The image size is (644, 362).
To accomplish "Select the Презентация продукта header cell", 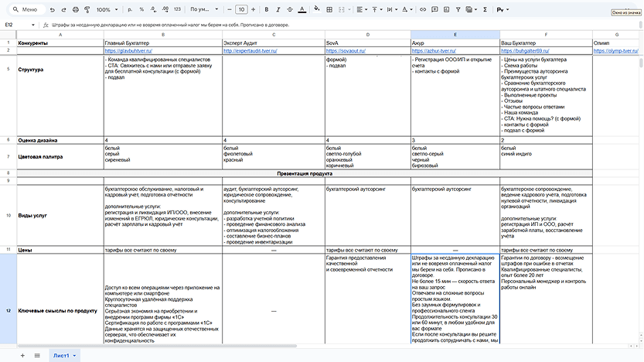I will (x=305, y=173).
